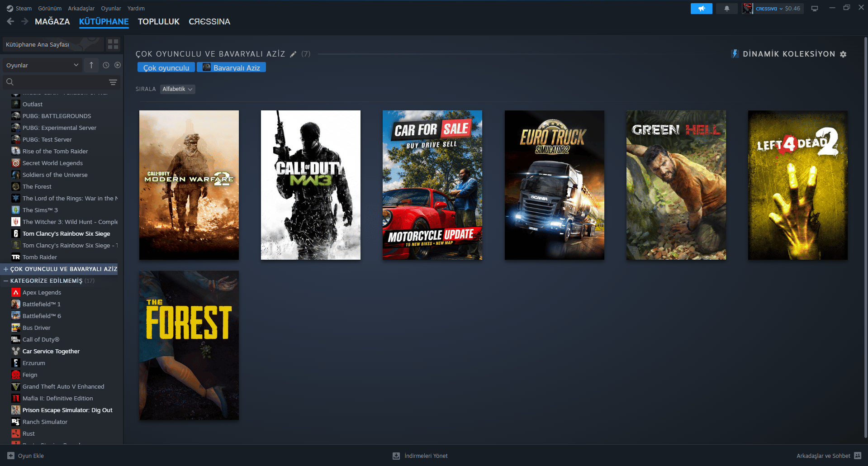Viewport: 868px width, 466px height.
Task: Click the forward navigation arrow
Action: pyautogui.click(x=25, y=21)
